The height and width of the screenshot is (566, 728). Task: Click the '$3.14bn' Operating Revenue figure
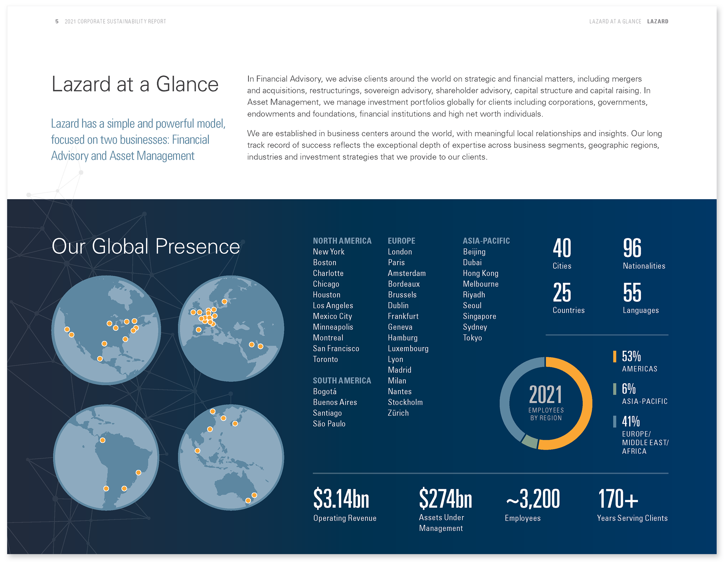coord(341,499)
